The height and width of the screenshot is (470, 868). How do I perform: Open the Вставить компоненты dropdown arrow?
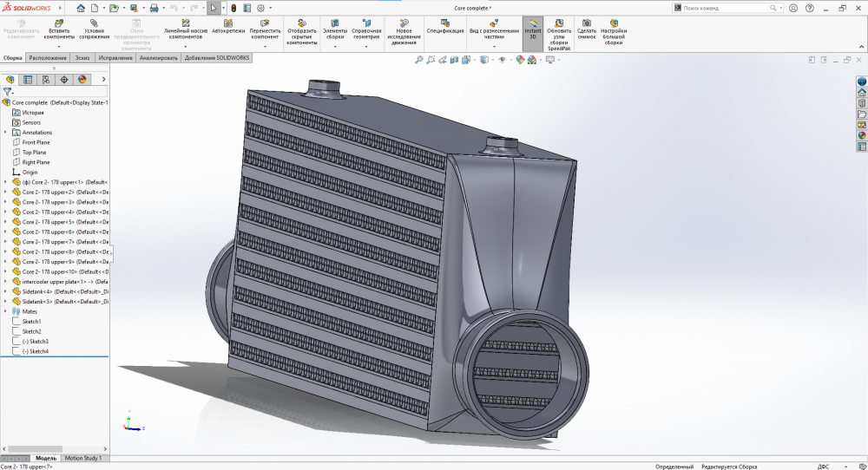click(59, 45)
